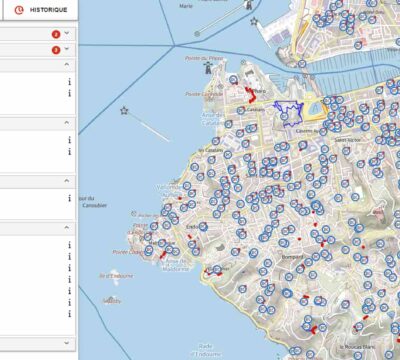Screen dimensions: 400x360
Task: Click the blue marker at harbor entrance
Action: [302, 63]
